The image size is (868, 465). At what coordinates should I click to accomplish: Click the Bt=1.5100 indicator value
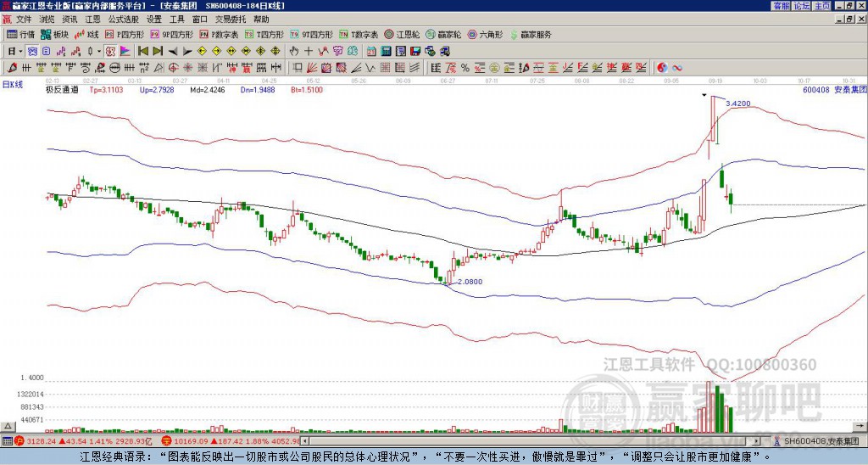[307, 89]
